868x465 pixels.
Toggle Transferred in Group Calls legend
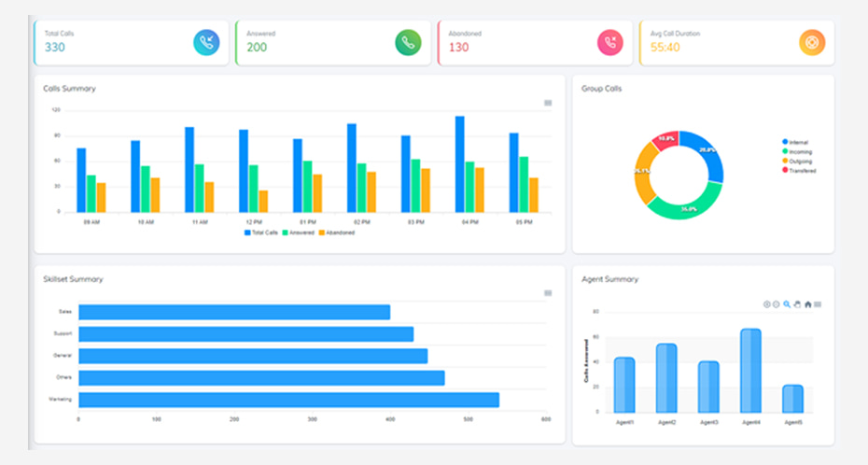[x=800, y=171]
